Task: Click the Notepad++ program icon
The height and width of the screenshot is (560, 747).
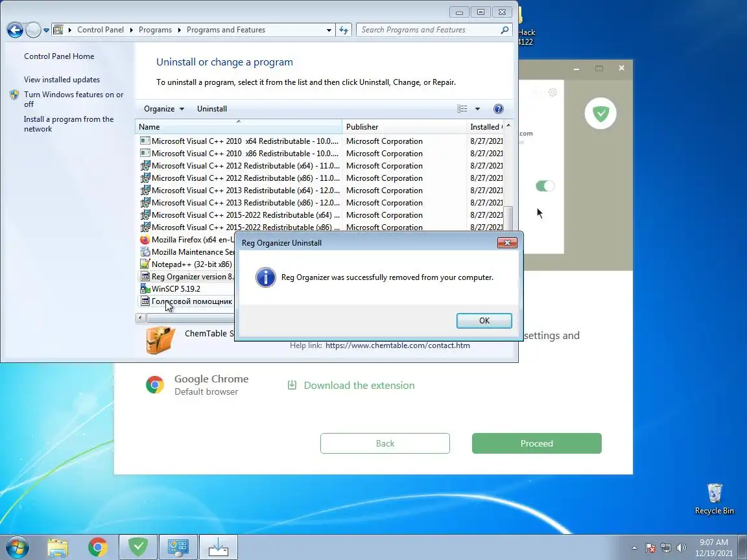Action: (x=145, y=264)
